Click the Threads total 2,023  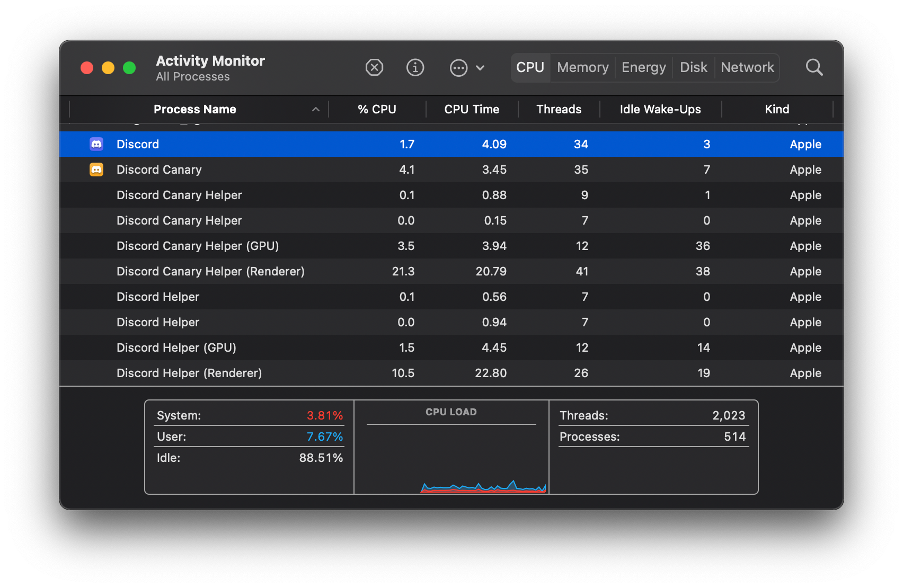[729, 415]
